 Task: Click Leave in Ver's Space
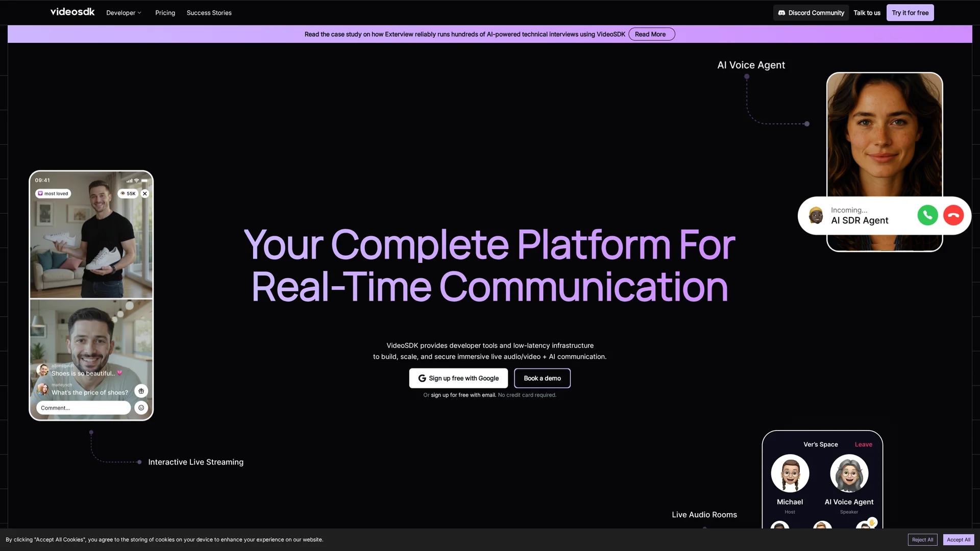(x=864, y=444)
